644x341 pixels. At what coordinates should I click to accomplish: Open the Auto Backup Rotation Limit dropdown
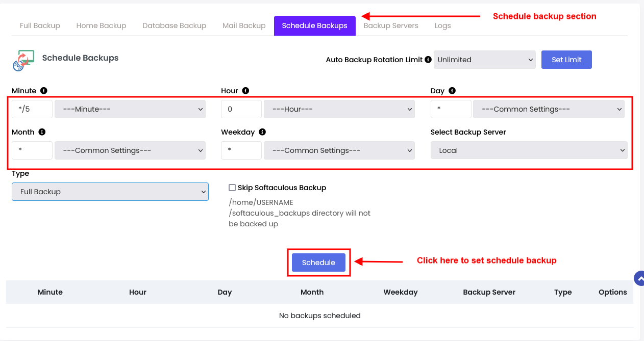(x=484, y=60)
